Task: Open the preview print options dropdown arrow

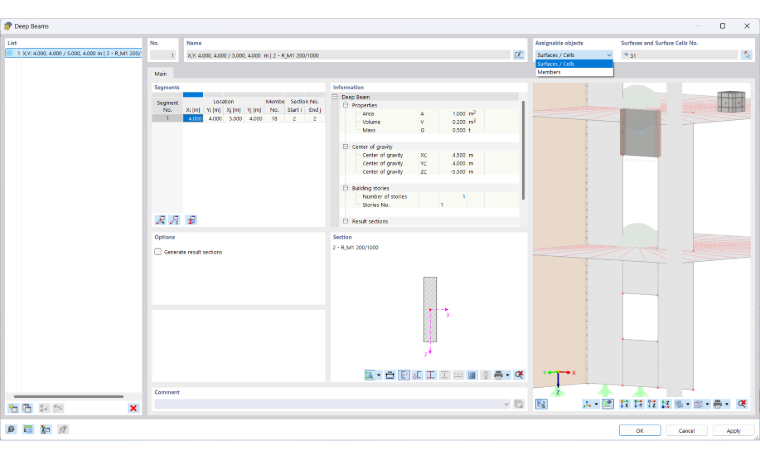Action: (727, 404)
